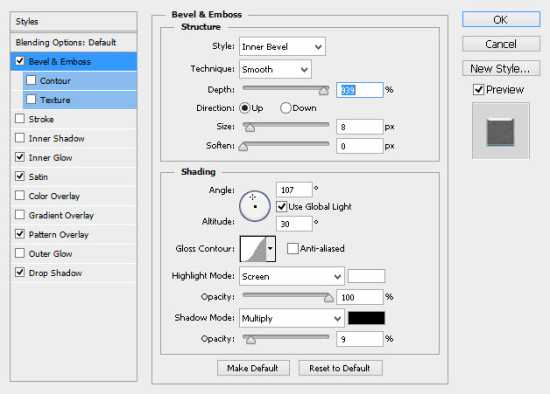Click the white highlight color swatch
This screenshot has height=394, width=550.
366,276
